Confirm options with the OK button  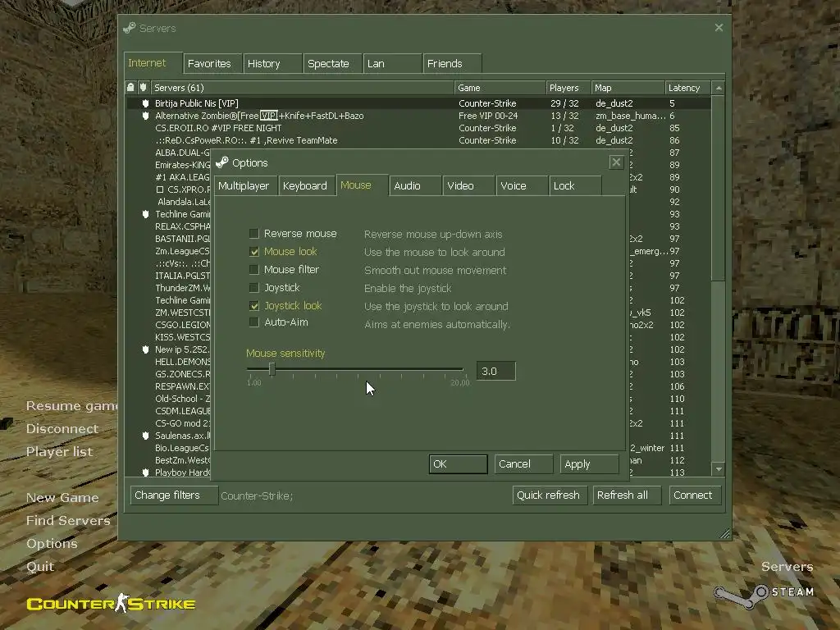tap(458, 464)
